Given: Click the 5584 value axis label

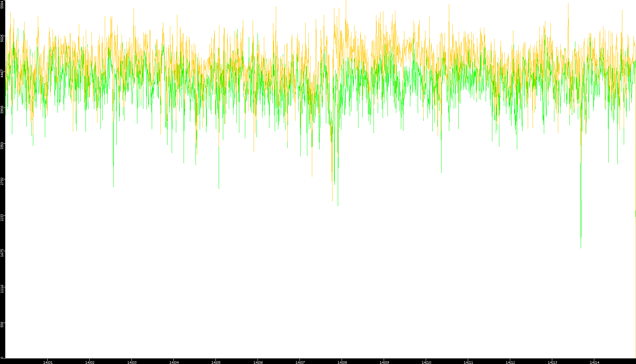Looking at the screenshot, I should (2, 4).
